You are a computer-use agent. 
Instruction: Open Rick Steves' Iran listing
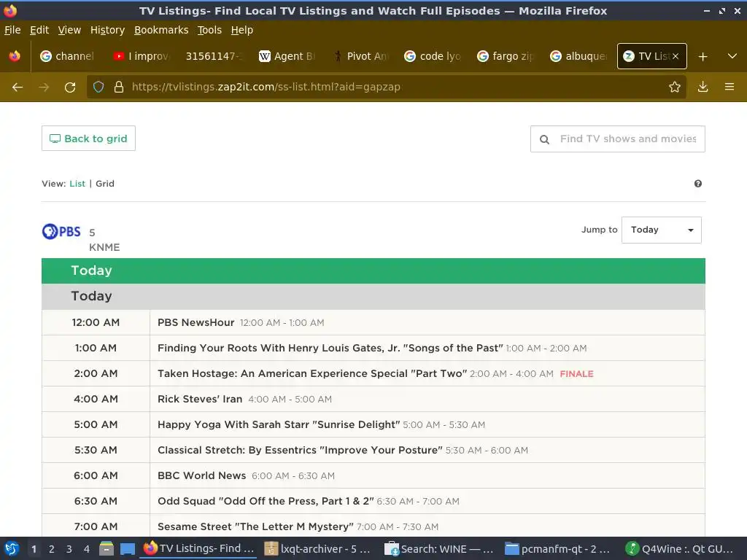coord(200,399)
